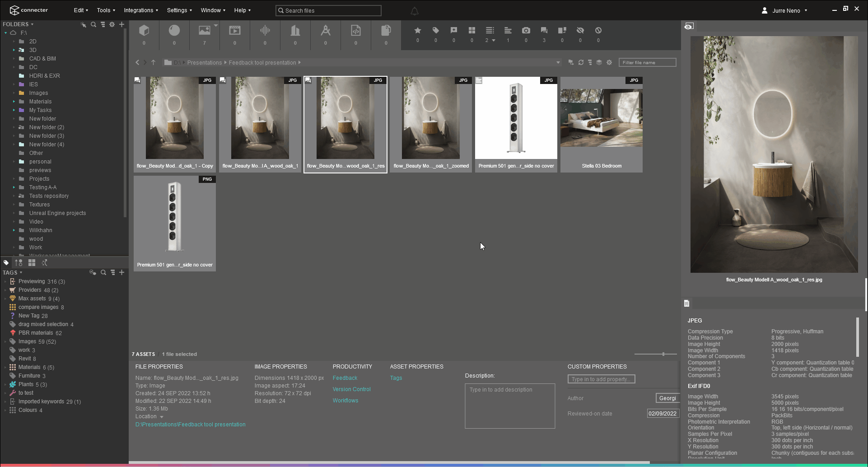Click the tag filter icon in toolbar
Screen dimensions: 868x467
(x=436, y=30)
